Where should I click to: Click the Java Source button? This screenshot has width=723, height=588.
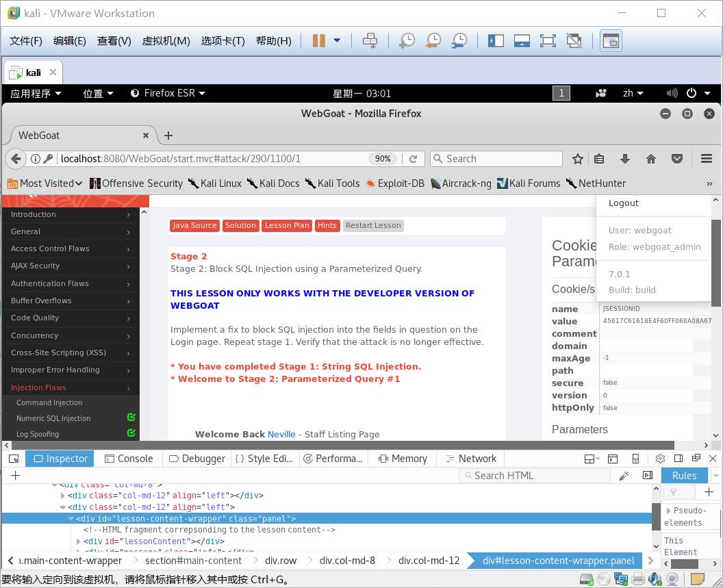point(194,225)
